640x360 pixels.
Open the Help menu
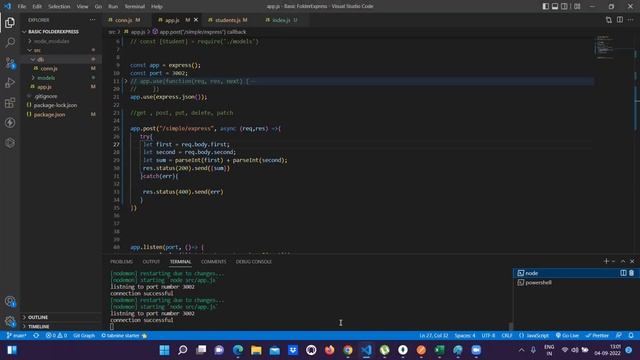tap(157, 7)
